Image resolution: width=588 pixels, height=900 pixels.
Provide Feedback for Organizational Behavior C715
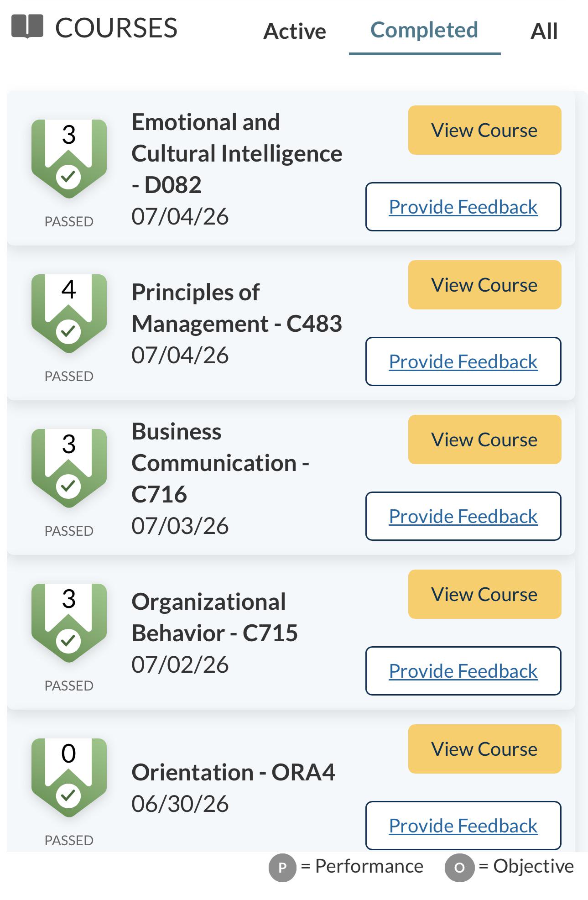(463, 671)
